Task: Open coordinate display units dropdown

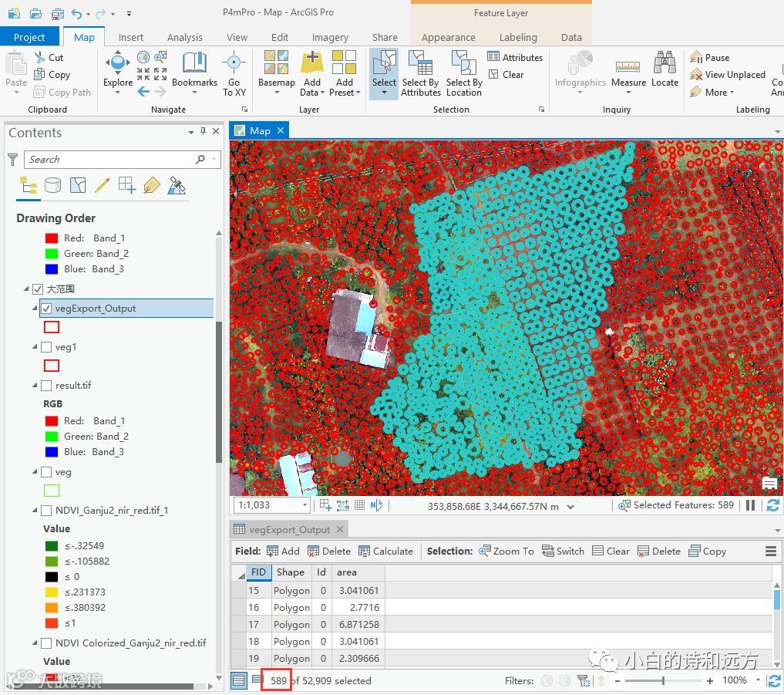Action: 570,506
